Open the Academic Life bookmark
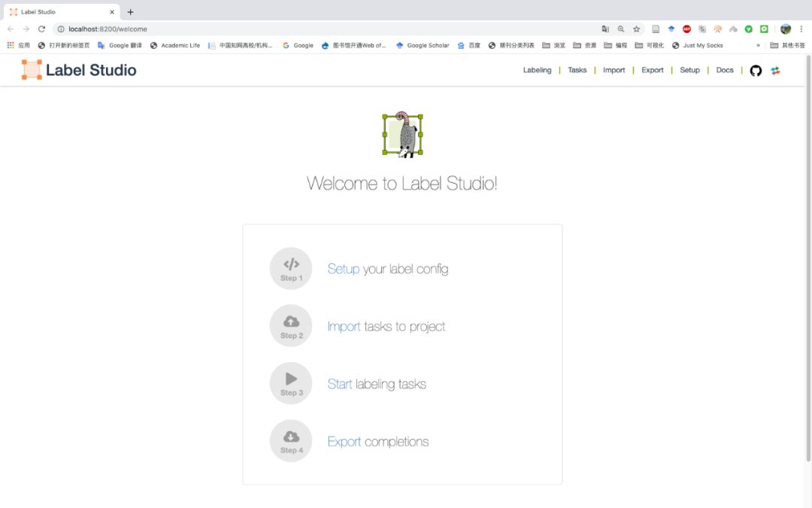The height and width of the screenshot is (508, 812). coord(175,46)
